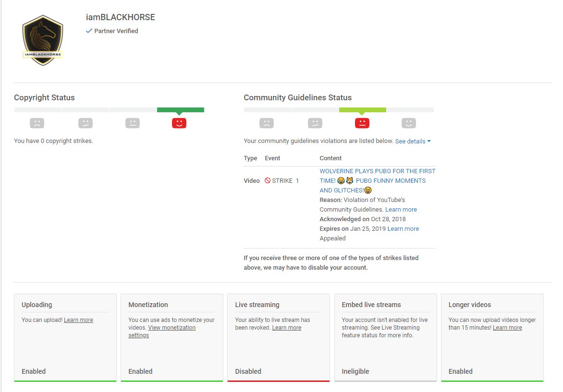Click the Video type cell

click(x=252, y=181)
